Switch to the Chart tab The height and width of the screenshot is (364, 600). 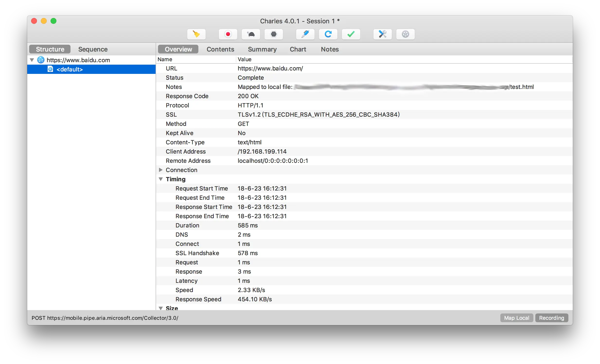[298, 49]
